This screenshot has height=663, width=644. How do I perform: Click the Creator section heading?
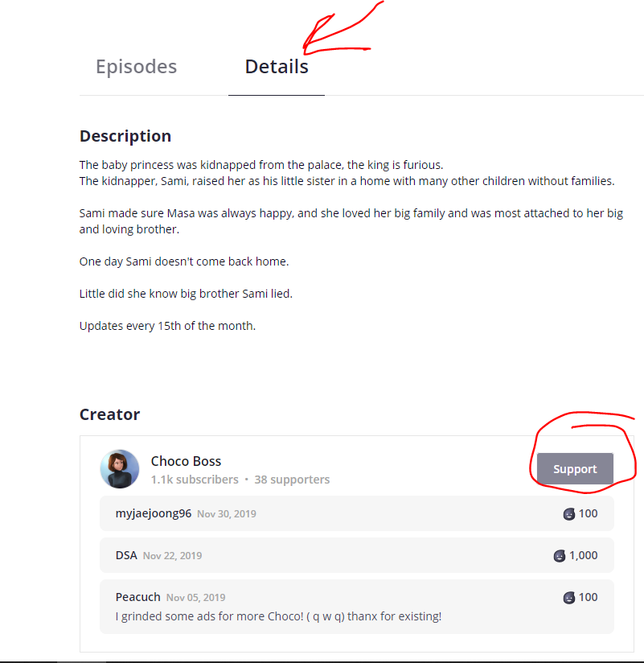(x=109, y=414)
